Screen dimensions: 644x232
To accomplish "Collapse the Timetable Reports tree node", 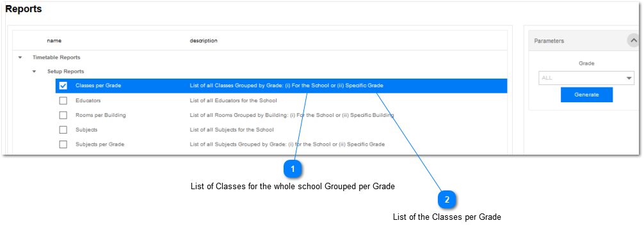I will (20, 58).
